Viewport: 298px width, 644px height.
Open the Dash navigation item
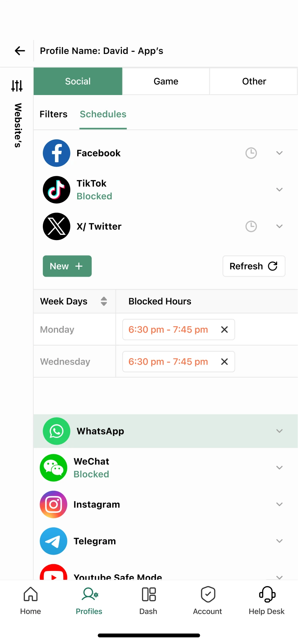tap(148, 601)
